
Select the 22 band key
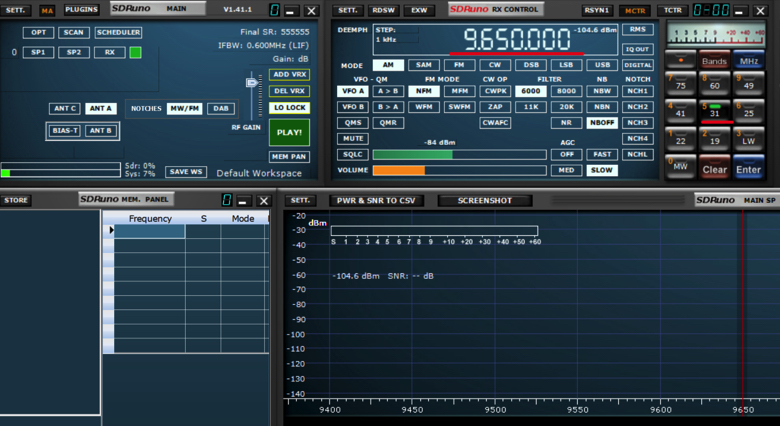click(681, 139)
